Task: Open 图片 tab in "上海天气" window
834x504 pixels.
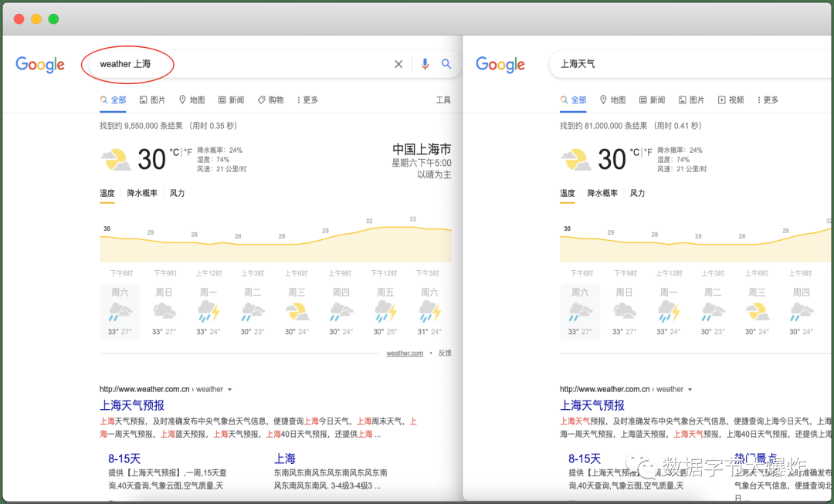Action: tap(691, 100)
